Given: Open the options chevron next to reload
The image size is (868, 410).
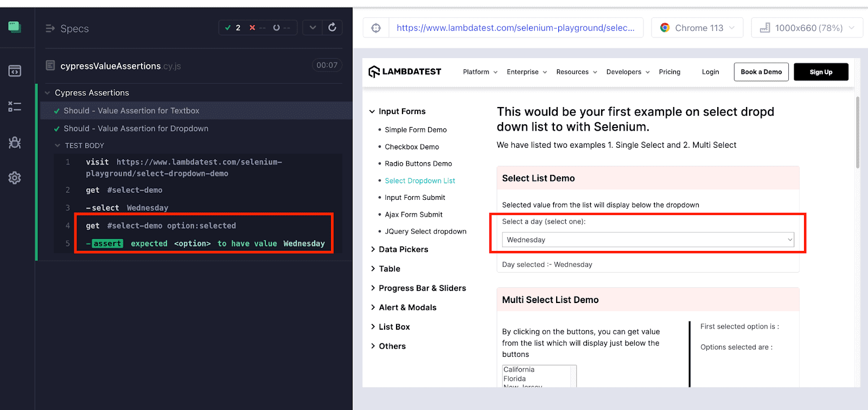Looking at the screenshot, I should tap(312, 27).
